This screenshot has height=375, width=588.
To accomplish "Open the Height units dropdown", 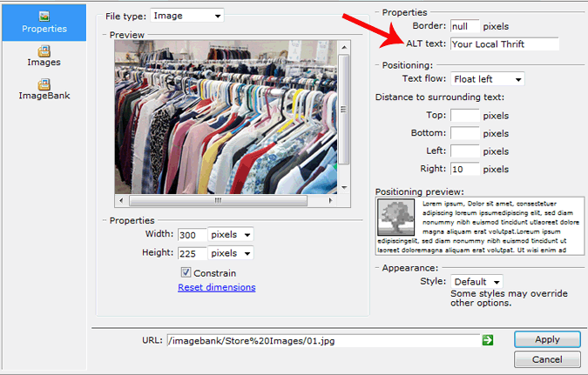I will [230, 253].
